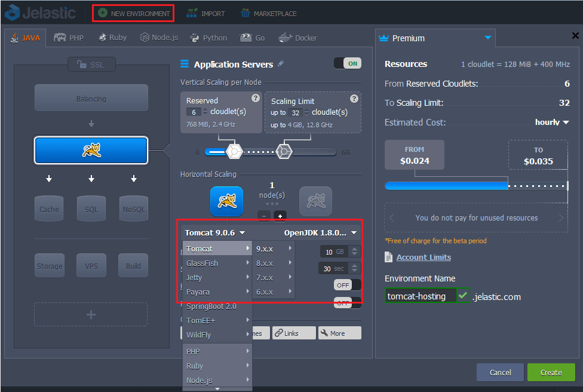Click the Scaling Limit cloudlets field
Image resolution: width=583 pixels, height=392 pixels.
[x=296, y=113]
